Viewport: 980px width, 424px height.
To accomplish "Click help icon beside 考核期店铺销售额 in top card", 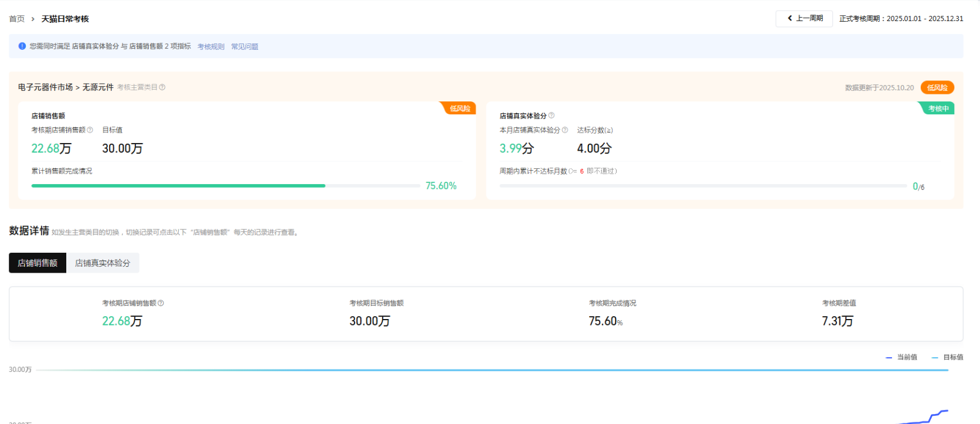I will pyautogui.click(x=90, y=130).
